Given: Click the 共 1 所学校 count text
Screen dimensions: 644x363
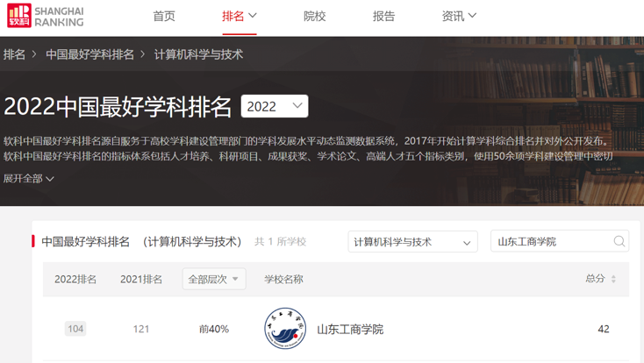Looking at the screenshot, I should click(280, 241).
